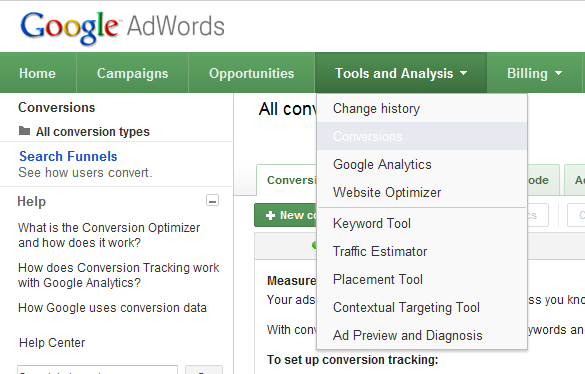Click the green New conversion button
Image resolution: width=585 pixels, height=374 pixels.
[285, 215]
